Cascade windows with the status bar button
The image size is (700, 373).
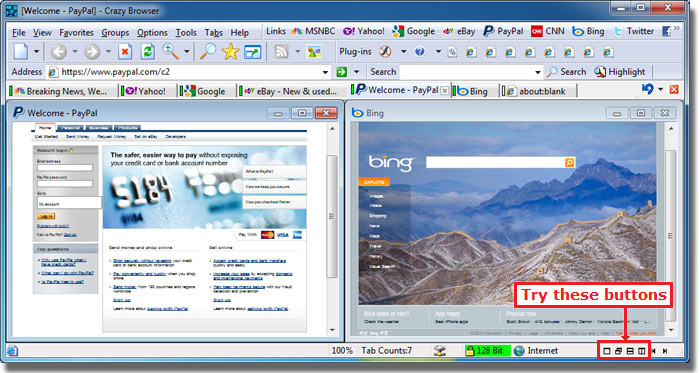click(x=618, y=351)
